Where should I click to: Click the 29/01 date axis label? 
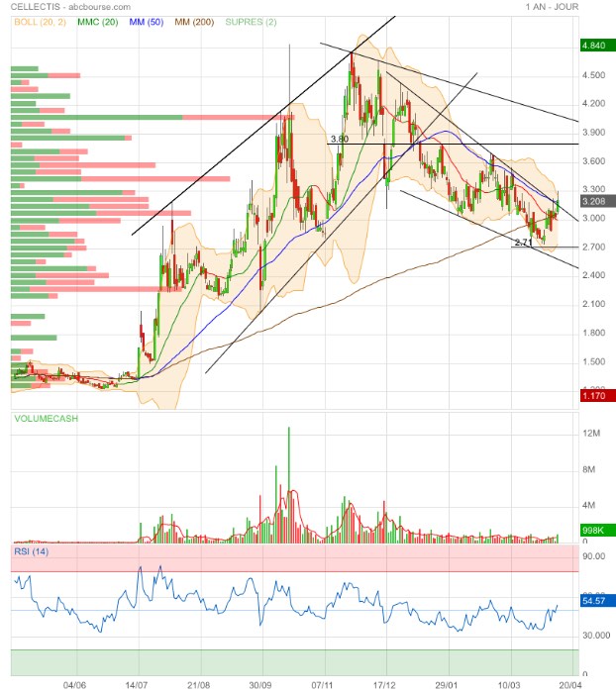446,685
